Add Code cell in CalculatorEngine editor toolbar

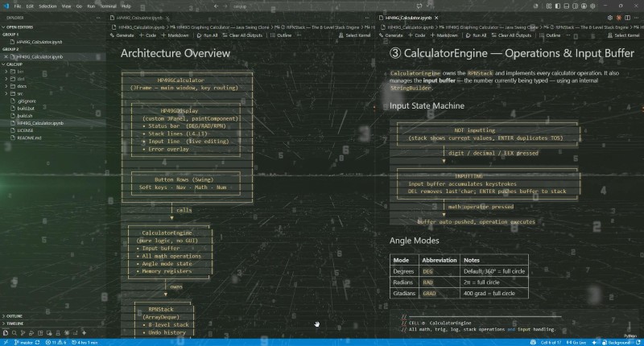click(417, 35)
